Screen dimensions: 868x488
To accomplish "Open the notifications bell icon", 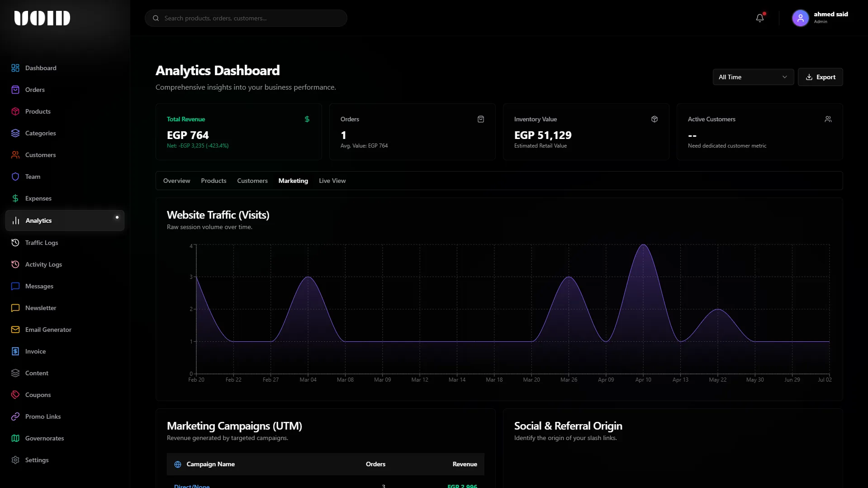I will coord(760,18).
